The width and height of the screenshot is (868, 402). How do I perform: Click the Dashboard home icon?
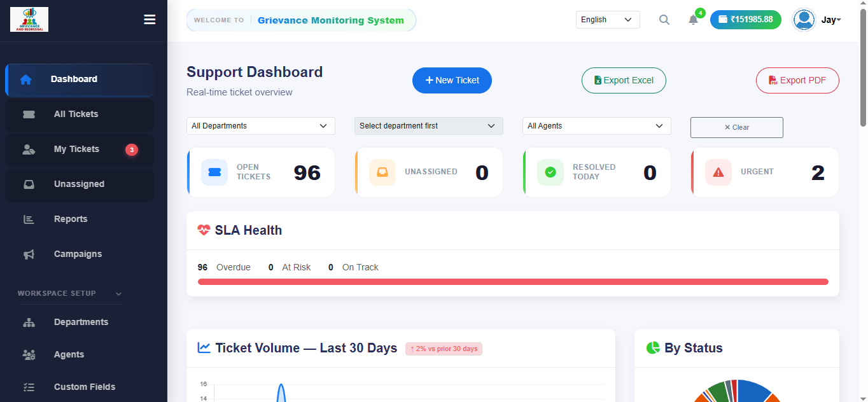tap(25, 80)
